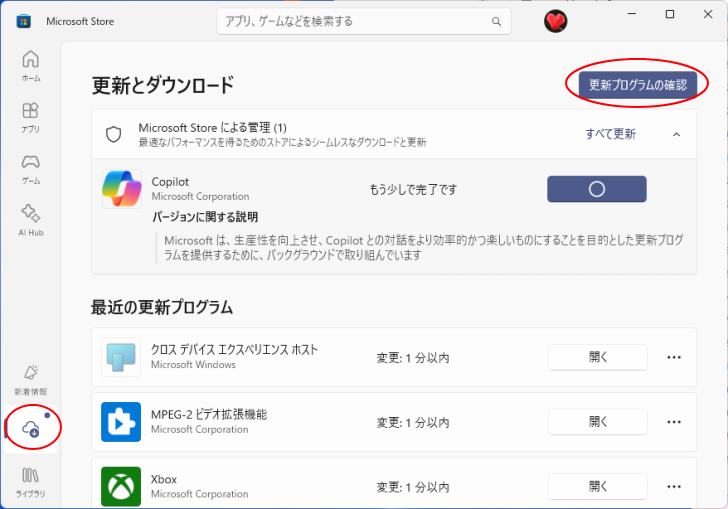Open the user profile avatar

click(555, 21)
